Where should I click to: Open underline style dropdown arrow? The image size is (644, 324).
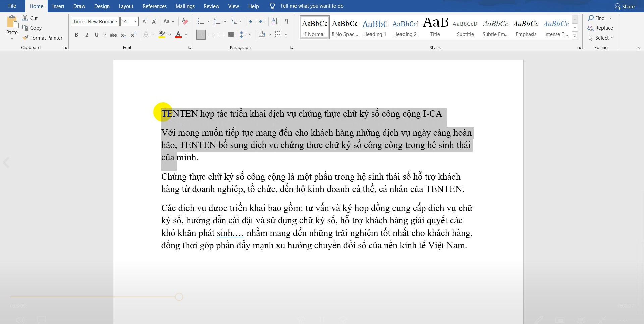pos(105,35)
